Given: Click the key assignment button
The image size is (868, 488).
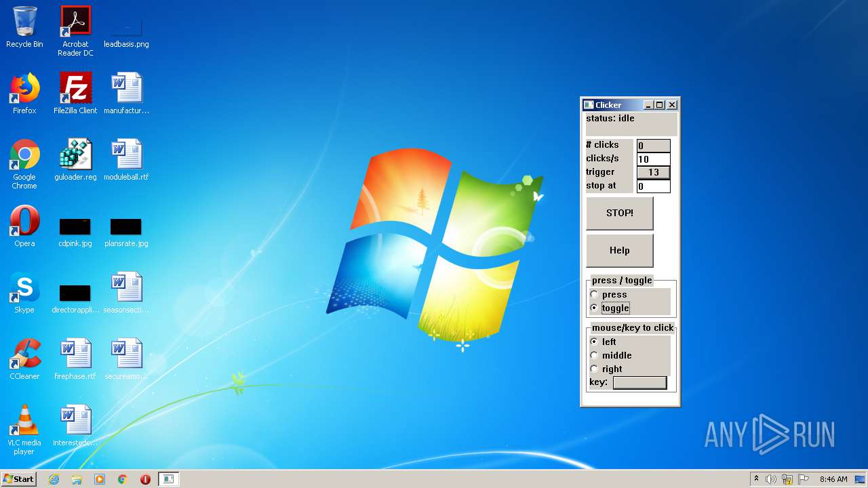Looking at the screenshot, I should (x=640, y=383).
